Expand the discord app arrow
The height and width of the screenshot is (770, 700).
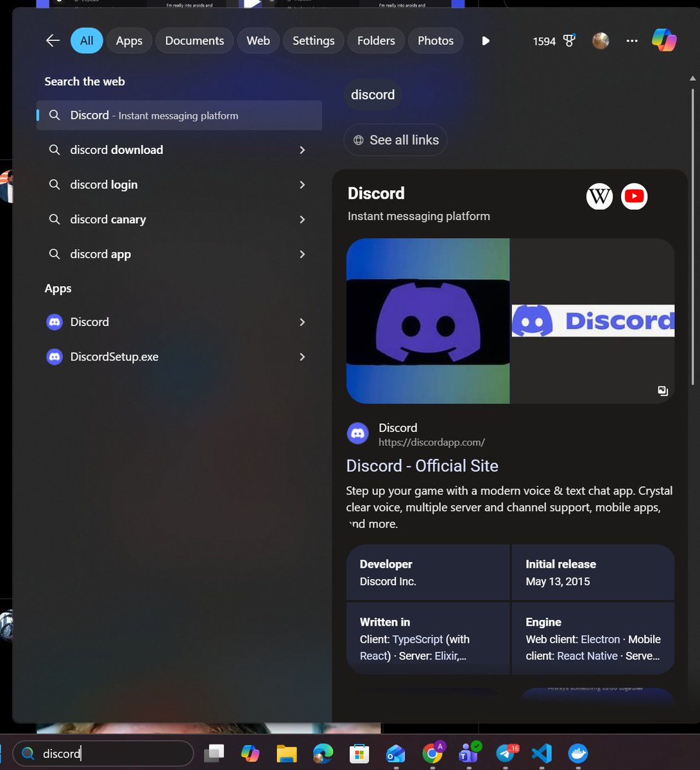(x=302, y=254)
